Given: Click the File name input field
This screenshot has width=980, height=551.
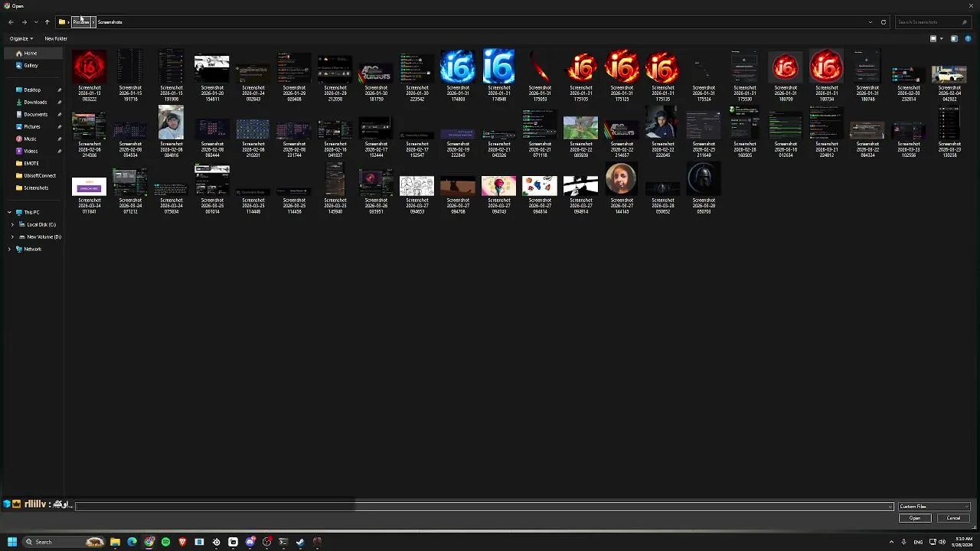Looking at the screenshot, I should pos(483,507).
